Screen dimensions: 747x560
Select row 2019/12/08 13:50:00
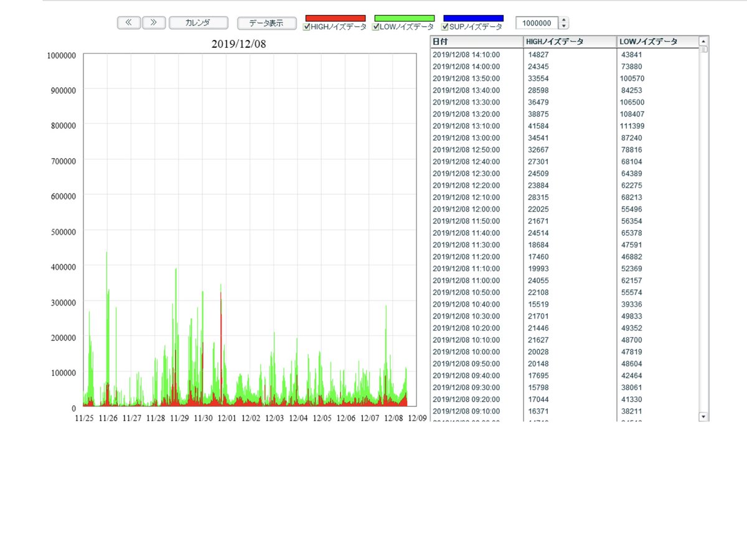565,78
